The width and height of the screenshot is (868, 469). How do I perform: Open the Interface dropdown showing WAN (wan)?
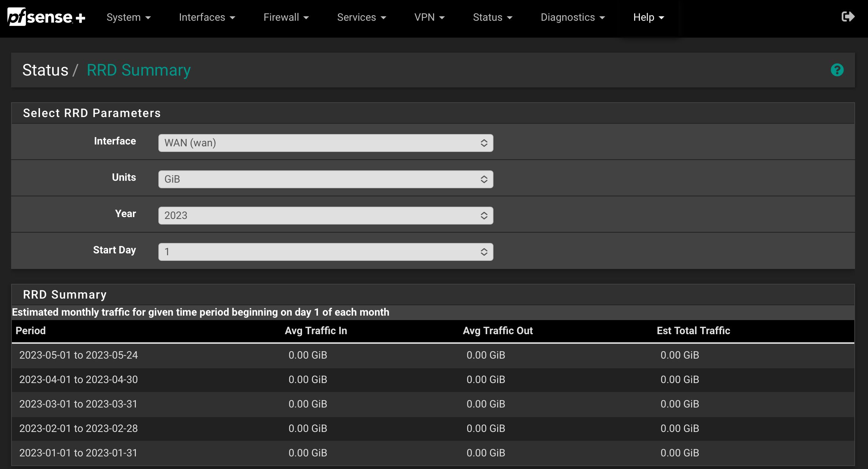point(325,143)
